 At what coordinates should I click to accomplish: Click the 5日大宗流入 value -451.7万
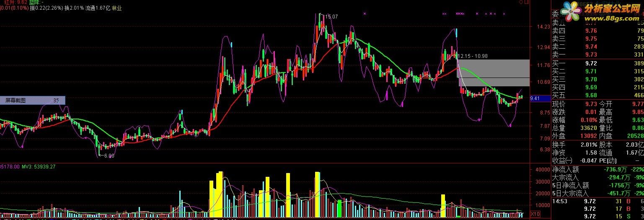point(618,193)
